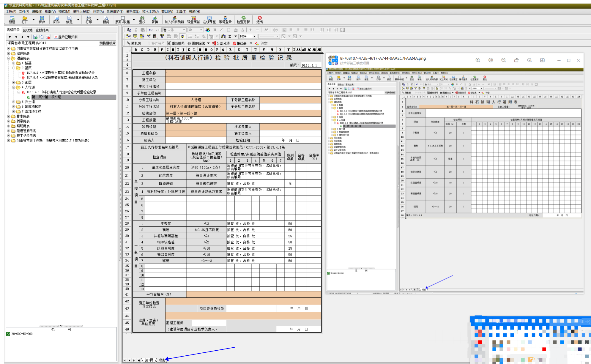
Task: Expand the 5 挡土墙 tree folder
Action: point(14,102)
